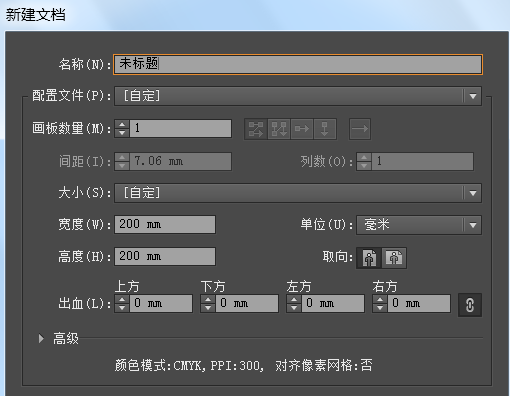Click the 上方 top bleed field
This screenshot has height=396, width=510.
click(x=161, y=303)
